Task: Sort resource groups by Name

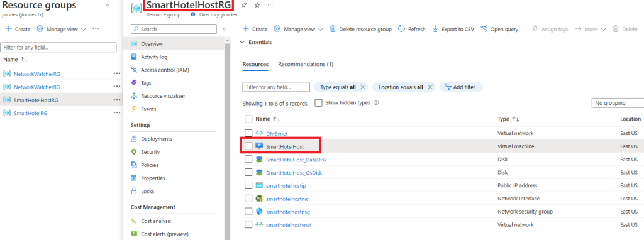Action: tap(15, 60)
